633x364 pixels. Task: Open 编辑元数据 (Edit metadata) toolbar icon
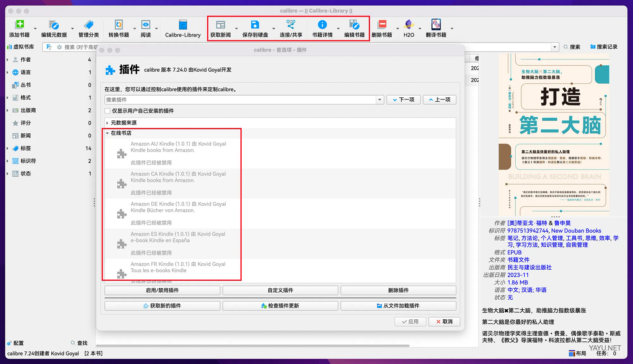click(x=54, y=25)
